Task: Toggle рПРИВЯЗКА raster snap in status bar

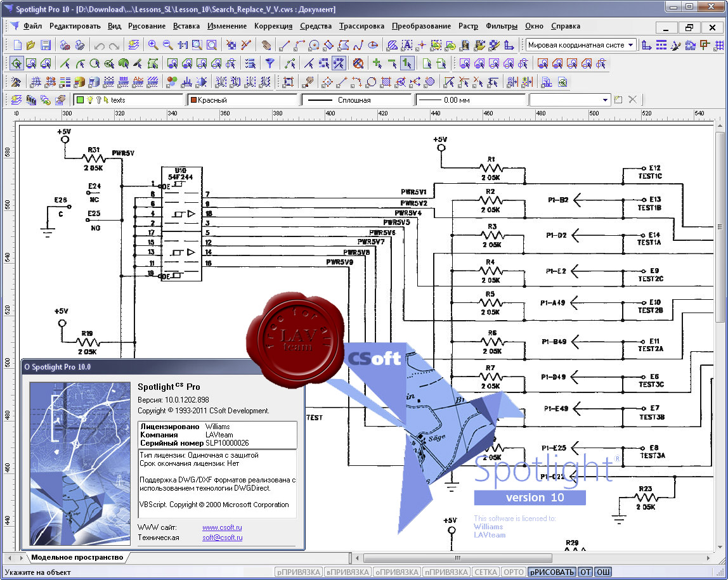Action: click(299, 572)
